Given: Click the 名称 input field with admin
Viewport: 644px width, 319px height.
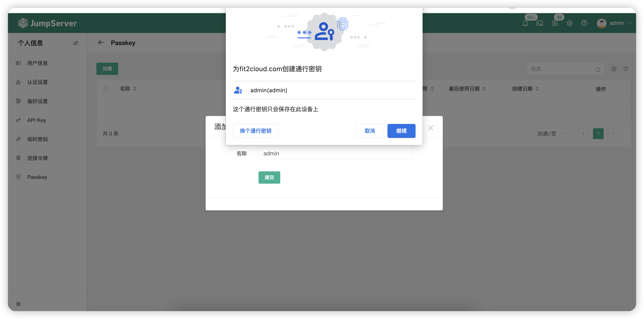Looking at the screenshot, I should coord(335,154).
